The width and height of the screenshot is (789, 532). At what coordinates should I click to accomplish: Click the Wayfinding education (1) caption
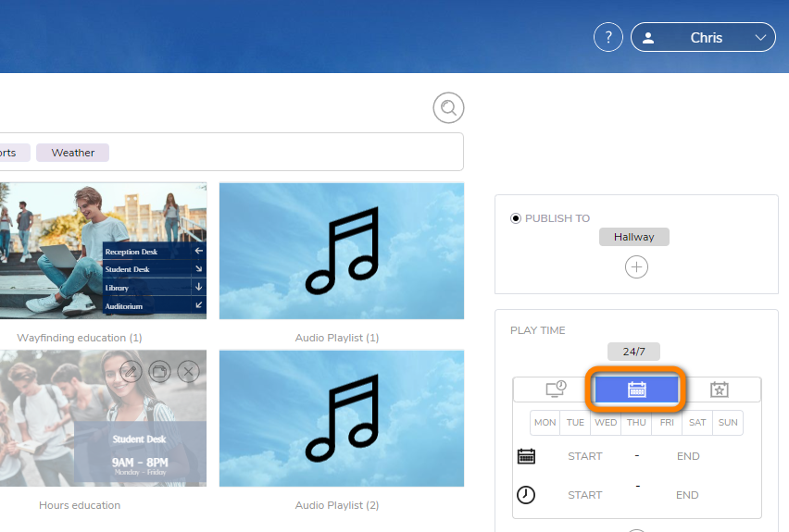(80, 338)
